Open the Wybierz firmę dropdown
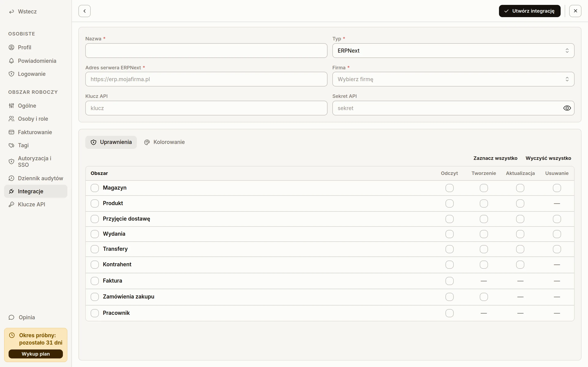Image resolution: width=588 pixels, height=367 pixels. tap(453, 79)
